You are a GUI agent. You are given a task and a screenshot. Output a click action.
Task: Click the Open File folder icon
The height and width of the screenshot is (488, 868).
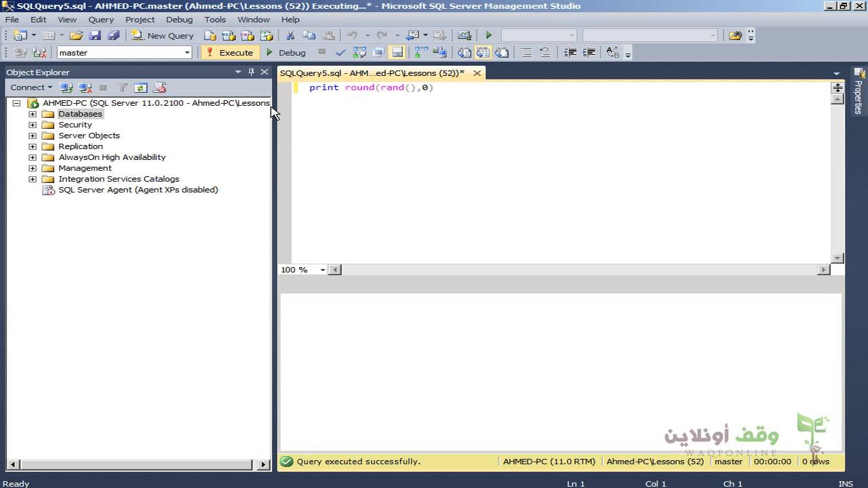pyautogui.click(x=76, y=35)
